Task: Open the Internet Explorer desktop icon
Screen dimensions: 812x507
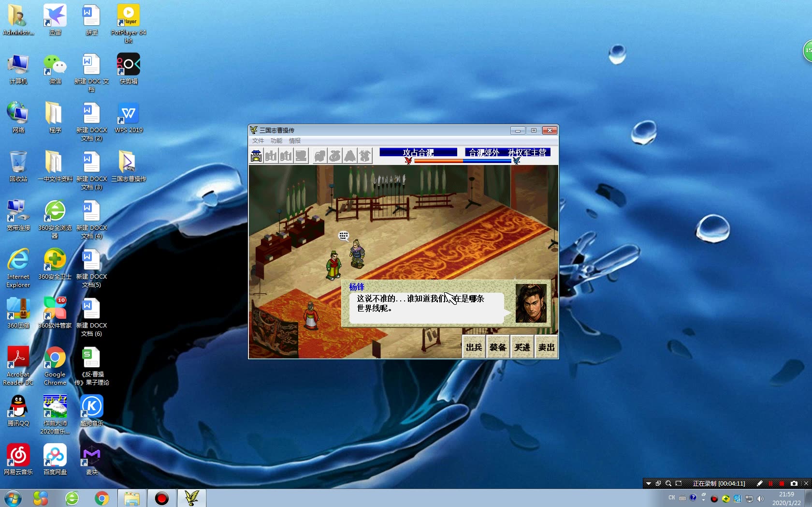Action: coord(18,268)
